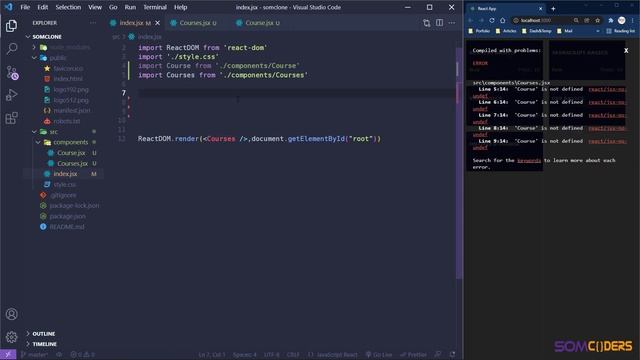Open the browser profile avatar
The image size is (640, 360).
[x=622, y=20]
